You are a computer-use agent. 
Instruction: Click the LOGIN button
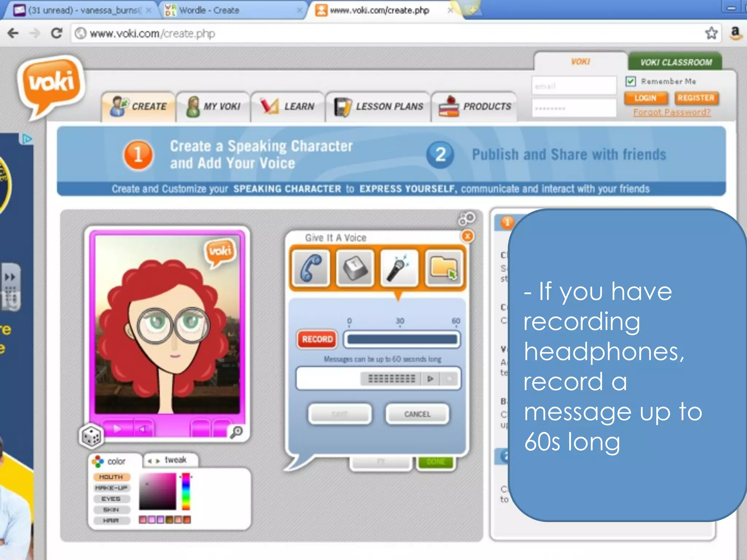pos(646,98)
